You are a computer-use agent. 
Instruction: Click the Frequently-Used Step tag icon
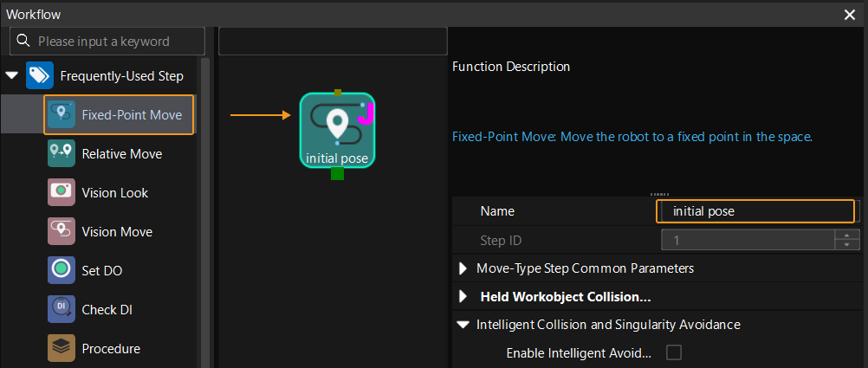coord(39,75)
